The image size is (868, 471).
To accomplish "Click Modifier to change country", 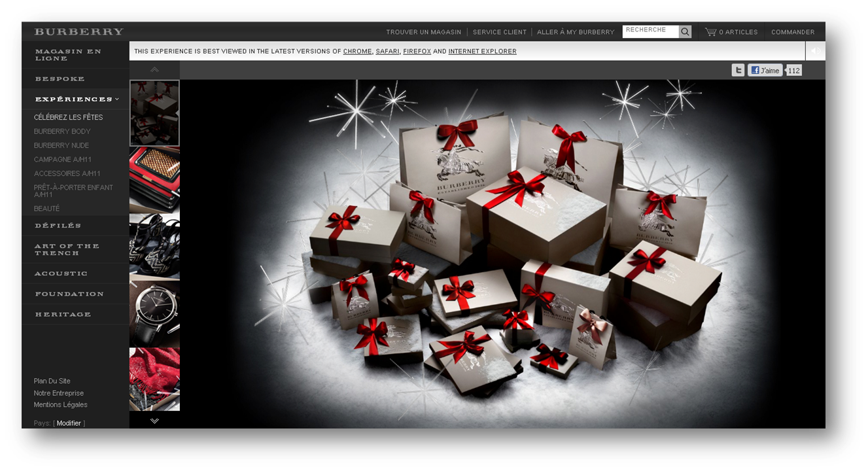I will 69,423.
